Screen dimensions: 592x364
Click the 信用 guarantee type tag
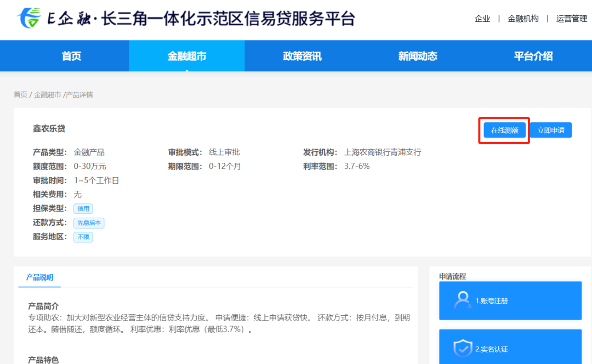tap(83, 209)
